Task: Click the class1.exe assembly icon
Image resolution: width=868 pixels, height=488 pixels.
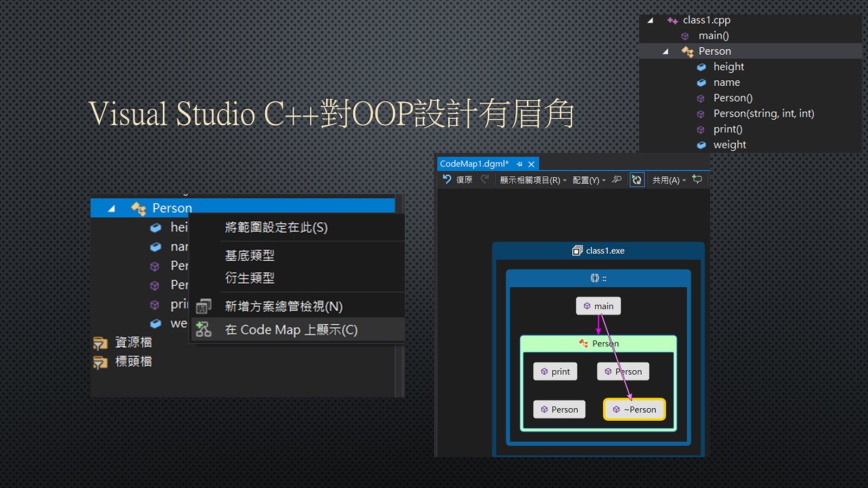Action: (577, 251)
